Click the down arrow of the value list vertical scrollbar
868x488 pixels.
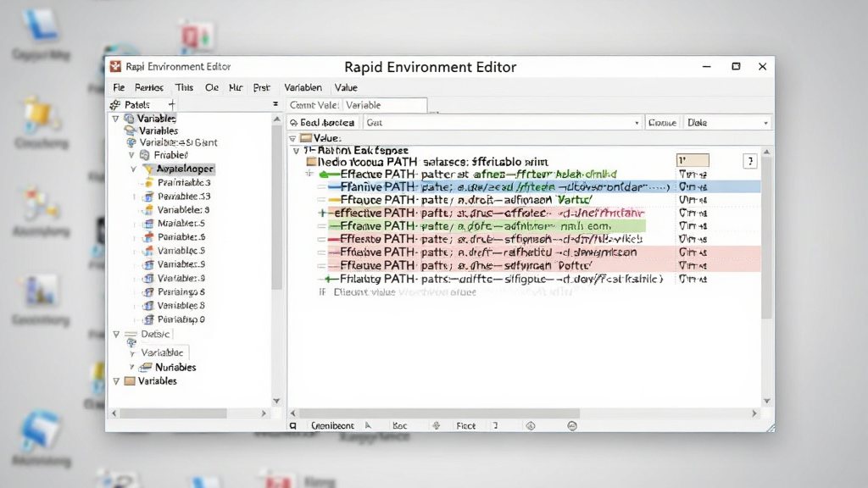point(766,401)
